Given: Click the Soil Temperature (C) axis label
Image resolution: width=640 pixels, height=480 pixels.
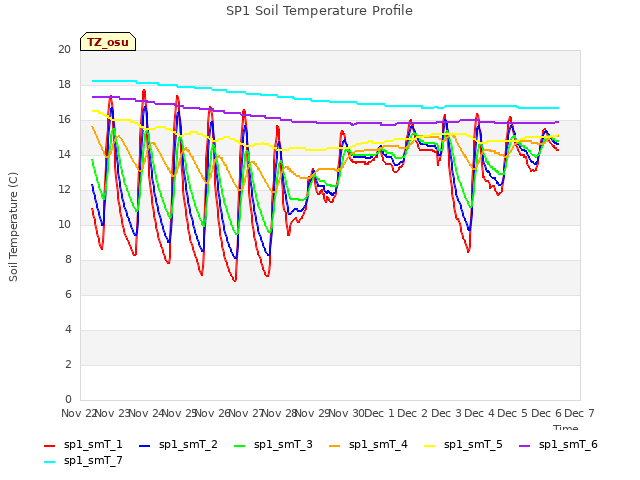Looking at the screenshot, I should [13, 227].
